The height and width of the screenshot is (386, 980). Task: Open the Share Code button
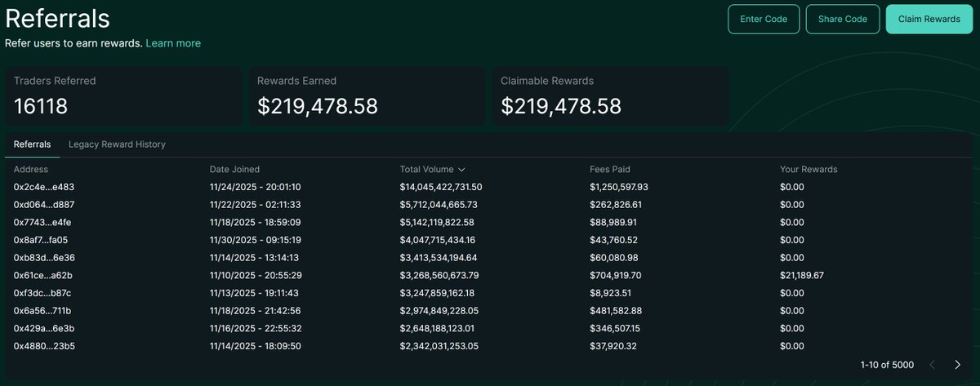pyautogui.click(x=843, y=19)
